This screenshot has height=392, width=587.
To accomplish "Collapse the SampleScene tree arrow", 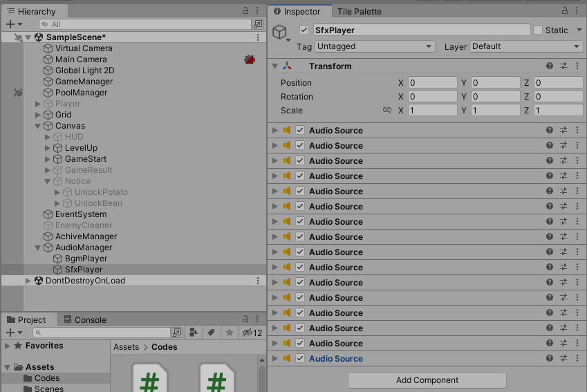I will tap(28, 37).
